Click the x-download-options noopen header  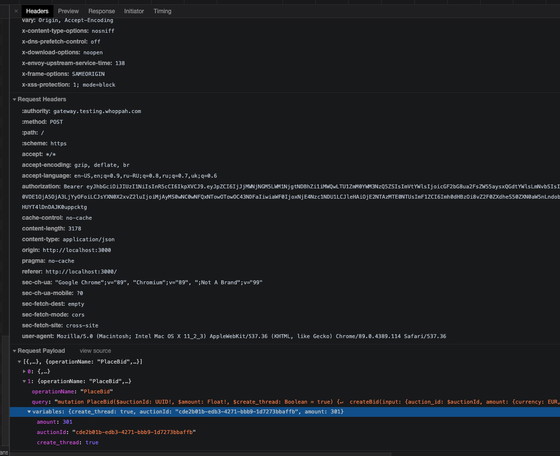tap(62, 52)
